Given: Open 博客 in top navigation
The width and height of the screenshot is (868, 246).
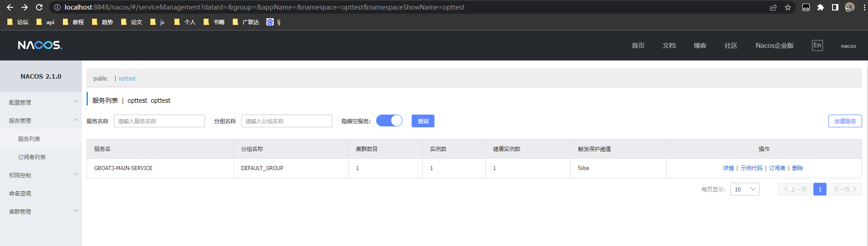Looking at the screenshot, I should click(700, 45).
